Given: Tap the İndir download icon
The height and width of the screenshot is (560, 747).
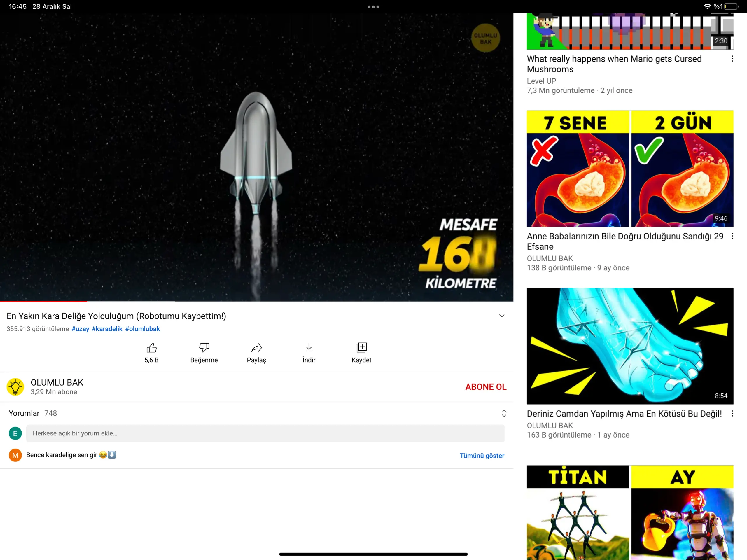Looking at the screenshot, I should pyautogui.click(x=309, y=348).
